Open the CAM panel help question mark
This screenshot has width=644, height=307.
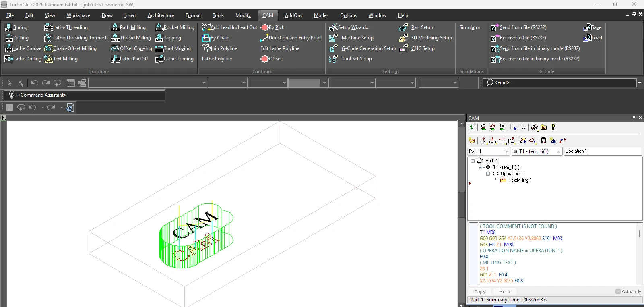click(553, 127)
